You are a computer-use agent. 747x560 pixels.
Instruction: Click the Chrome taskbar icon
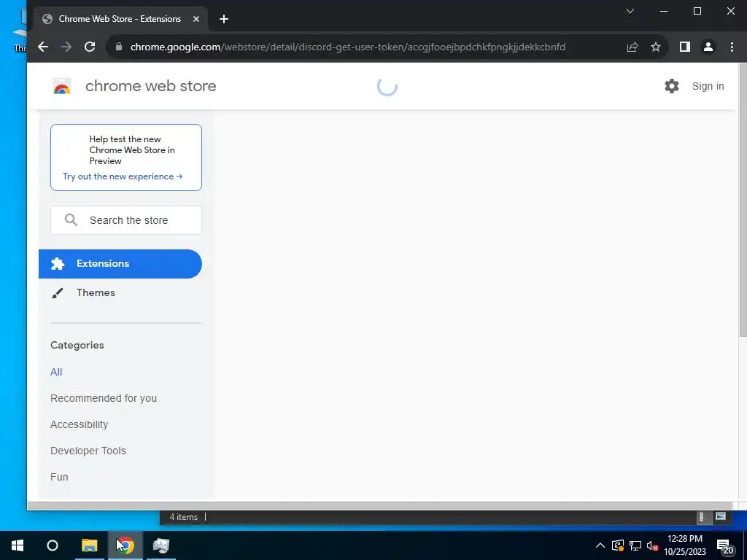(x=125, y=545)
